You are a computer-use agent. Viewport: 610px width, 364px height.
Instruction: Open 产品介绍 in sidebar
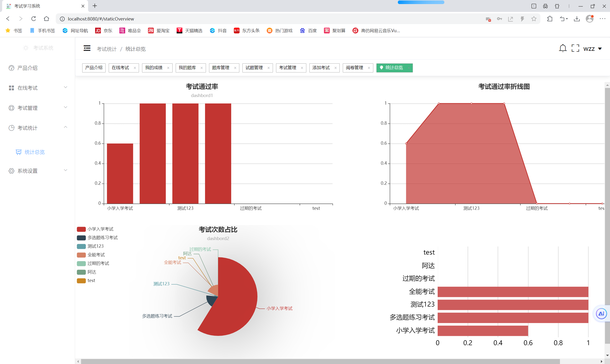pyautogui.click(x=27, y=68)
